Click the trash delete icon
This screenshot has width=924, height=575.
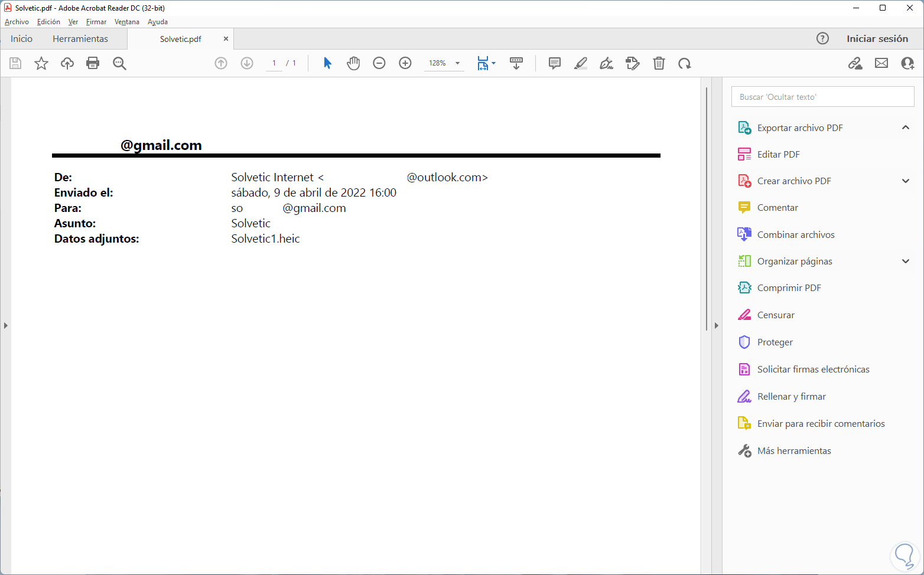(659, 63)
